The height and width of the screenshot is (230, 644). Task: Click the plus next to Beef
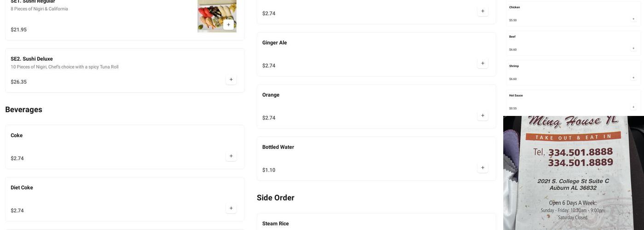(633, 48)
